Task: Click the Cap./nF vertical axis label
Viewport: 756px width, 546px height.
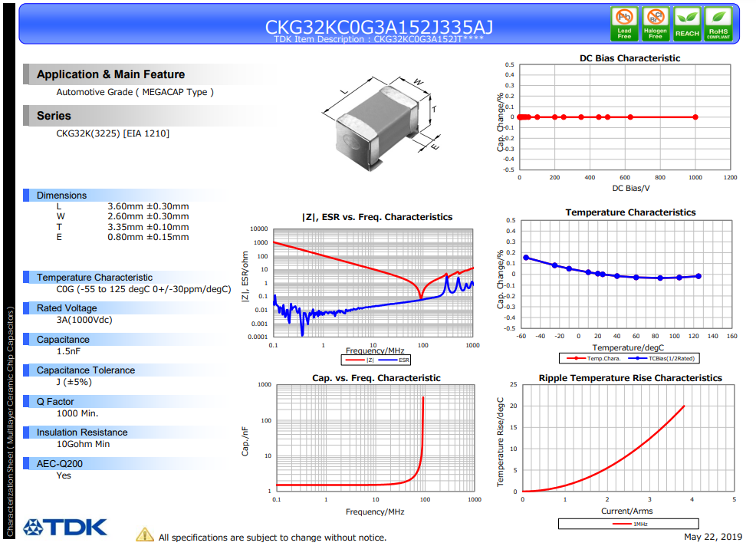Action: pos(245,442)
